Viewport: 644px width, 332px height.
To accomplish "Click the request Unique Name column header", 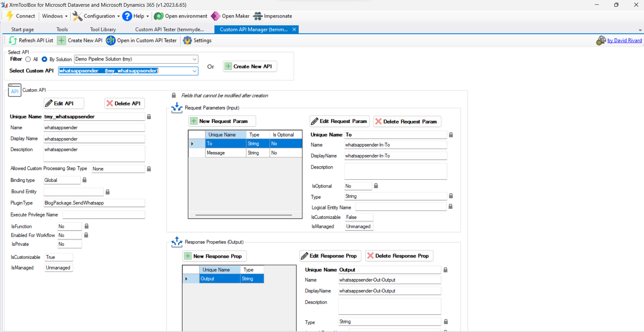I will [226, 135].
